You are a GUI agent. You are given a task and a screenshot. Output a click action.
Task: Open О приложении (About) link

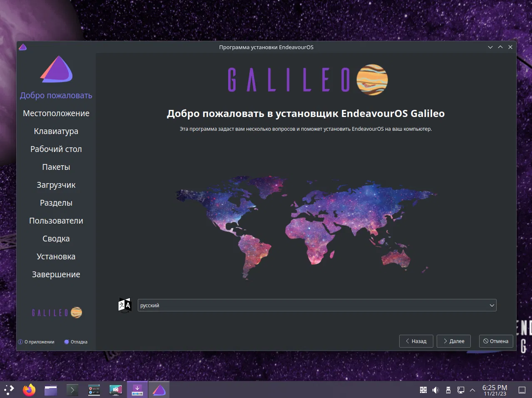[x=36, y=342]
